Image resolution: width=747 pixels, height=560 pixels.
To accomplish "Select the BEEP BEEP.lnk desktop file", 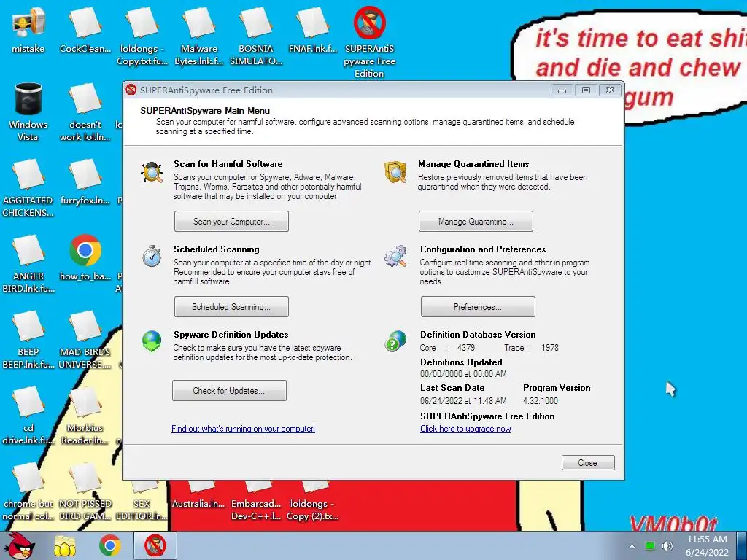I will click(x=28, y=340).
